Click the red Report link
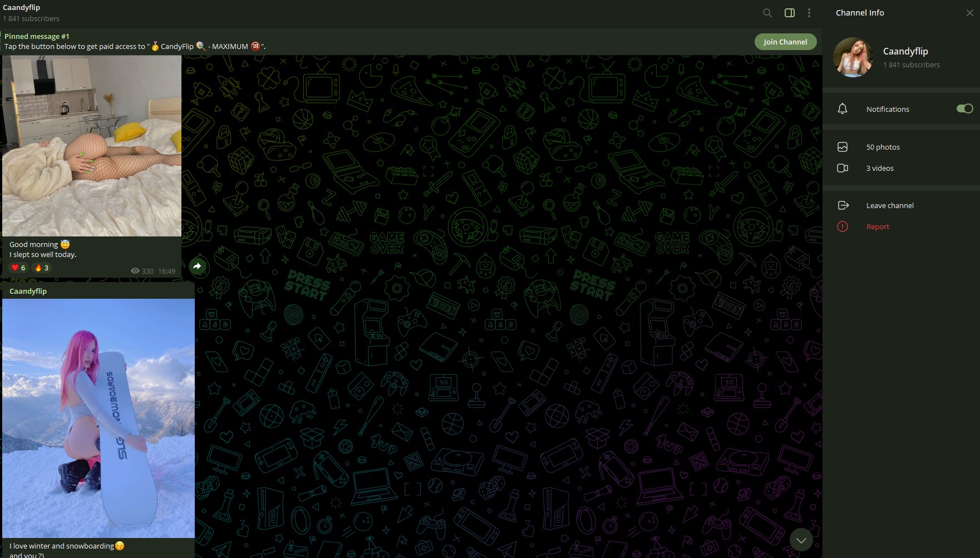Screen dimensions: 980x558 878,226
